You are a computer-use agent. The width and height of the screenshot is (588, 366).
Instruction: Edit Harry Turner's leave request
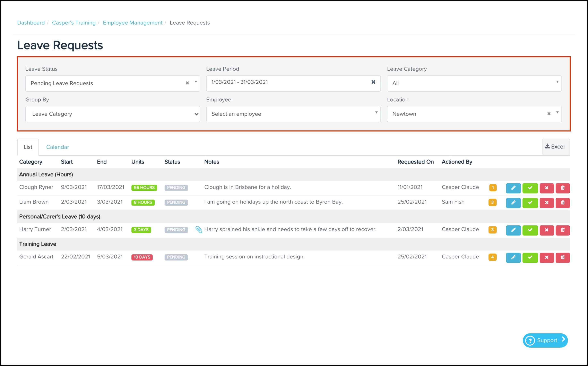(x=513, y=230)
